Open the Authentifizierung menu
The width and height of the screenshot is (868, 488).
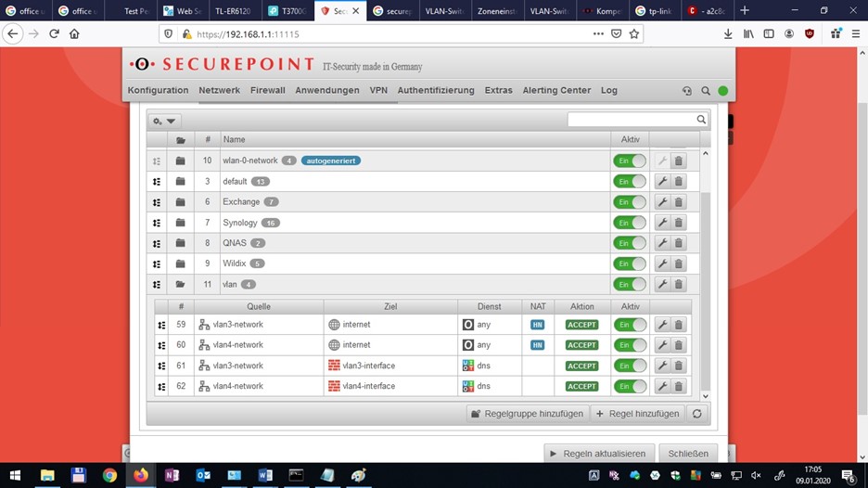pyautogui.click(x=436, y=90)
